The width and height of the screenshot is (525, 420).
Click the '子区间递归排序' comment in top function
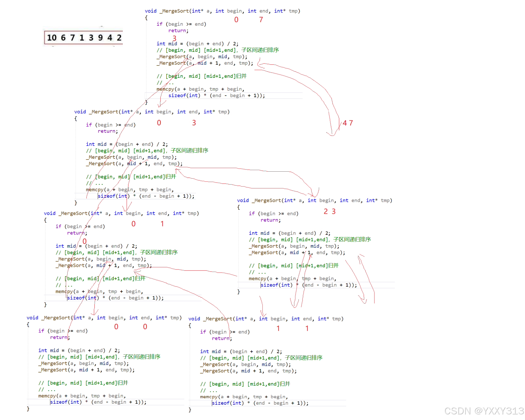tap(260, 50)
